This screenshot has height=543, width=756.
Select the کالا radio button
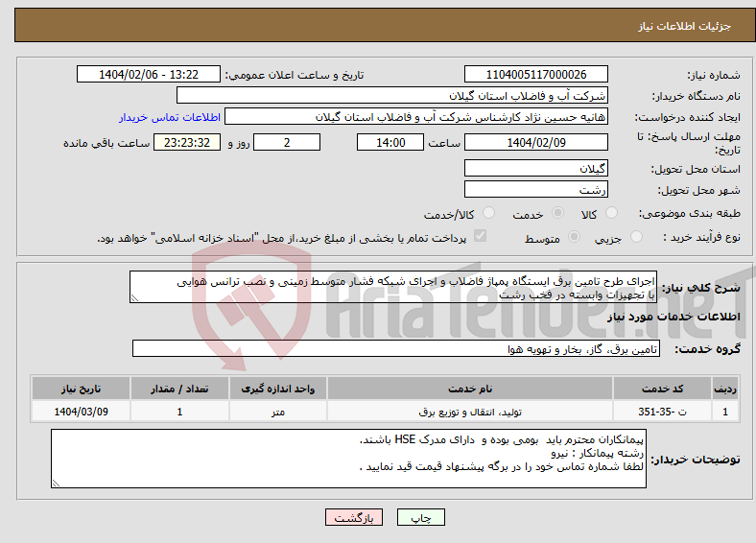click(611, 213)
